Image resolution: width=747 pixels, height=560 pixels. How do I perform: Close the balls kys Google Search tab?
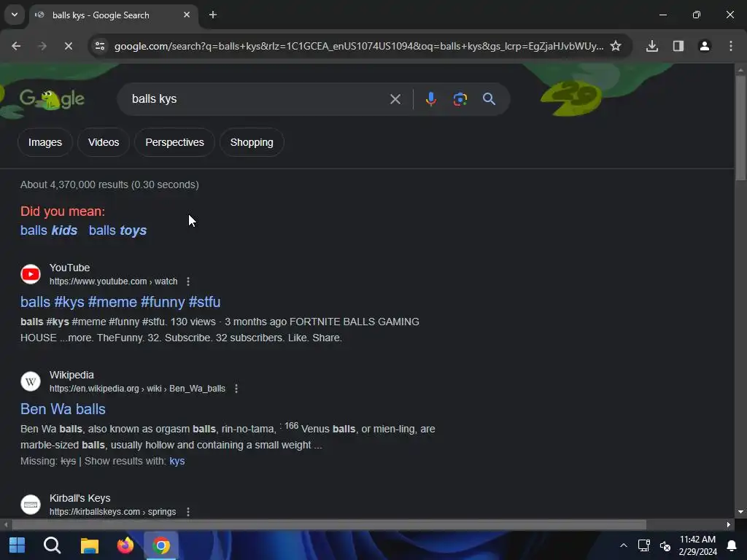pyautogui.click(x=187, y=15)
